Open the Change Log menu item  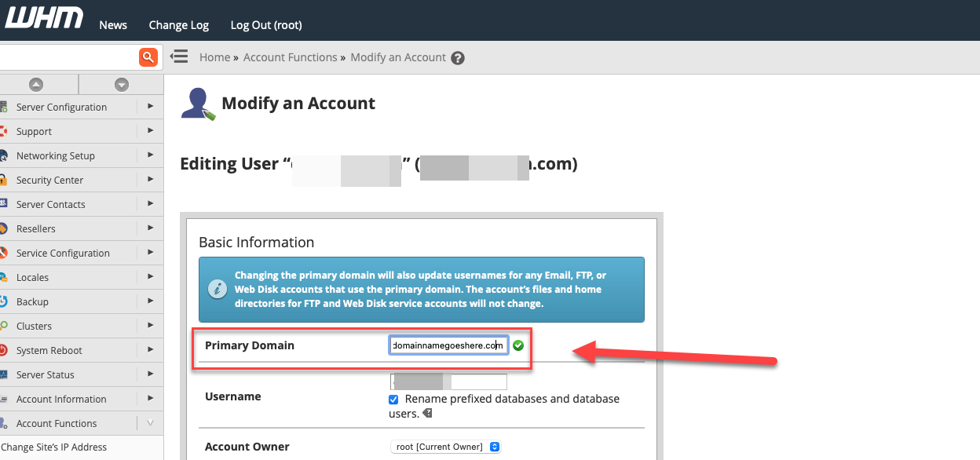click(179, 25)
